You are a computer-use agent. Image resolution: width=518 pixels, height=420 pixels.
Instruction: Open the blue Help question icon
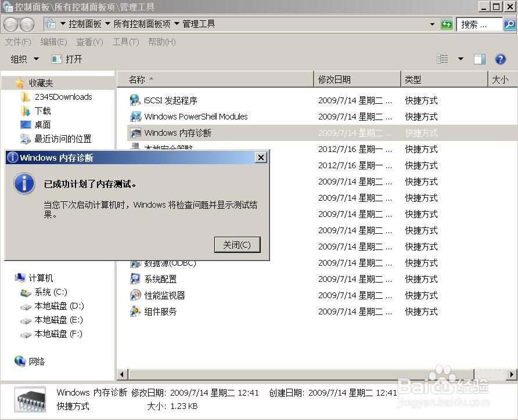[x=501, y=59]
